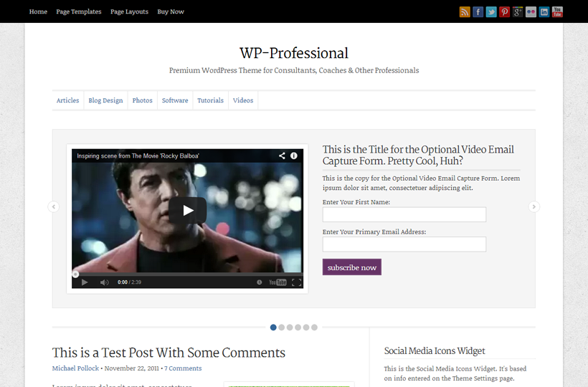
Task: Open the Photos category tab
Action: click(143, 100)
